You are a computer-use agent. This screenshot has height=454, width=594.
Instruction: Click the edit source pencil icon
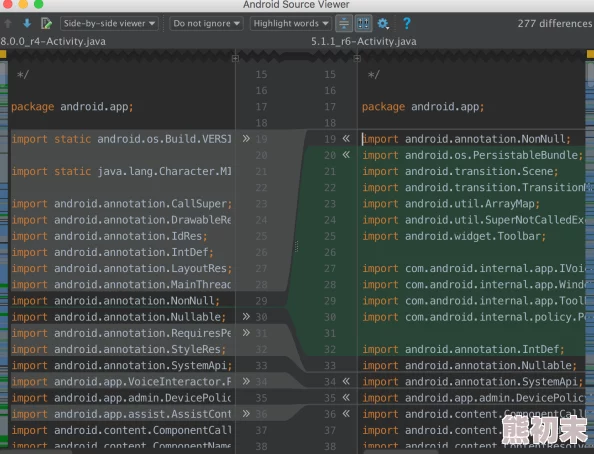pos(46,23)
